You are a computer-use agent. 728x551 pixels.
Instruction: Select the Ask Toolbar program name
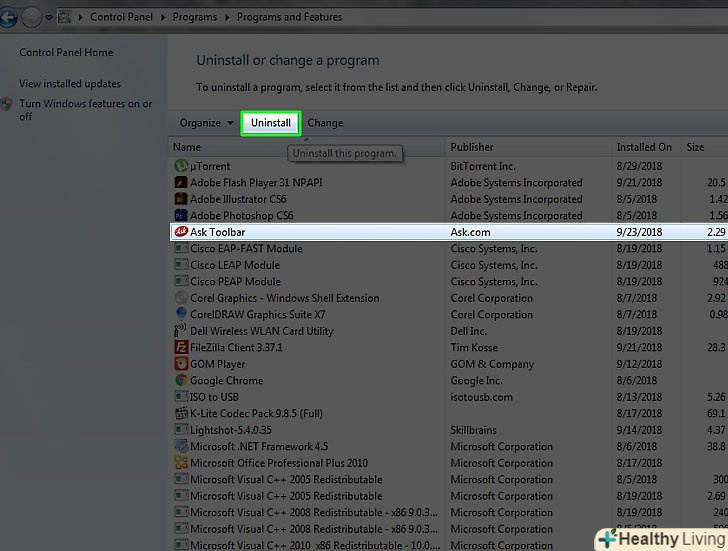tap(217, 232)
